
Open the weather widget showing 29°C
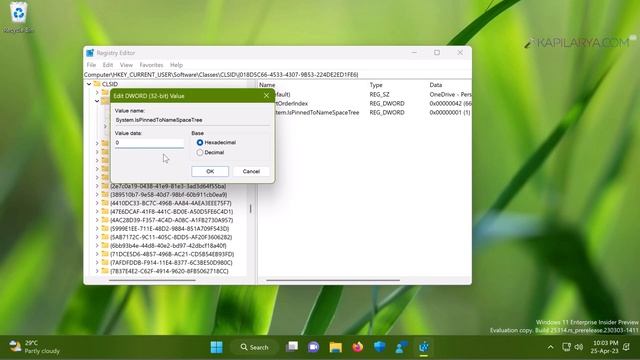pos(35,347)
